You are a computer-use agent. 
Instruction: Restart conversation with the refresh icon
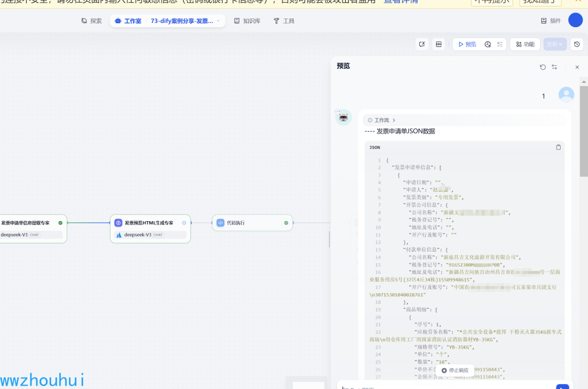[x=543, y=67]
